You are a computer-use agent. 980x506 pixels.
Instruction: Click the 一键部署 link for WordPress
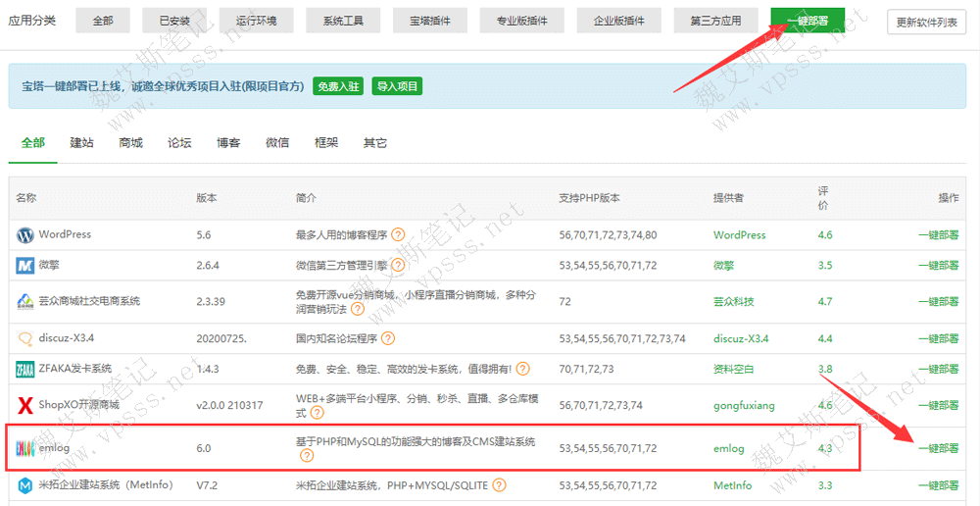[x=938, y=235]
